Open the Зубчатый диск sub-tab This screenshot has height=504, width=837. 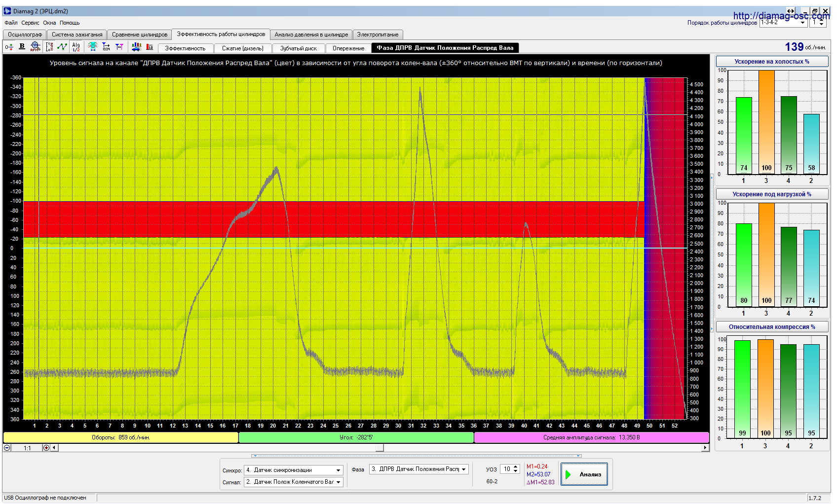[x=298, y=48]
